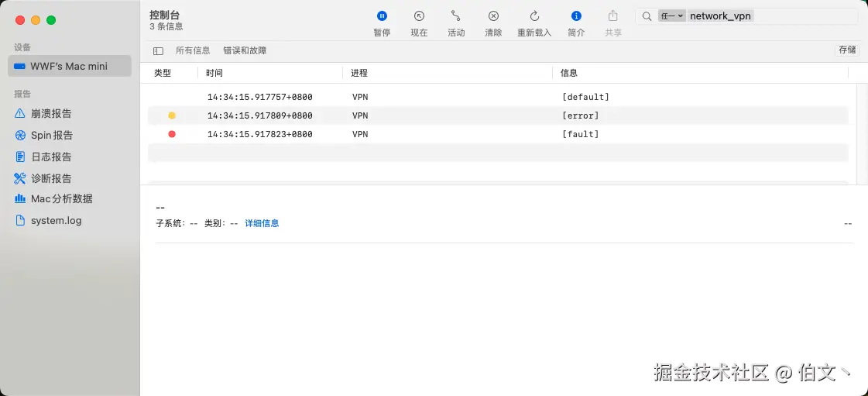This screenshot has height=396, width=868.
Task: Jump to latest with 现在 icon
Action: coord(419,16)
